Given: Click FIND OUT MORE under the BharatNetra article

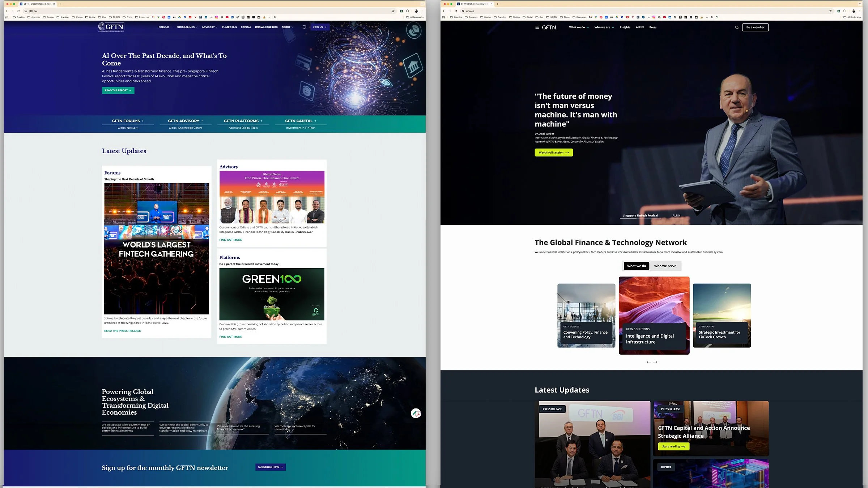Looking at the screenshot, I should tap(231, 240).
